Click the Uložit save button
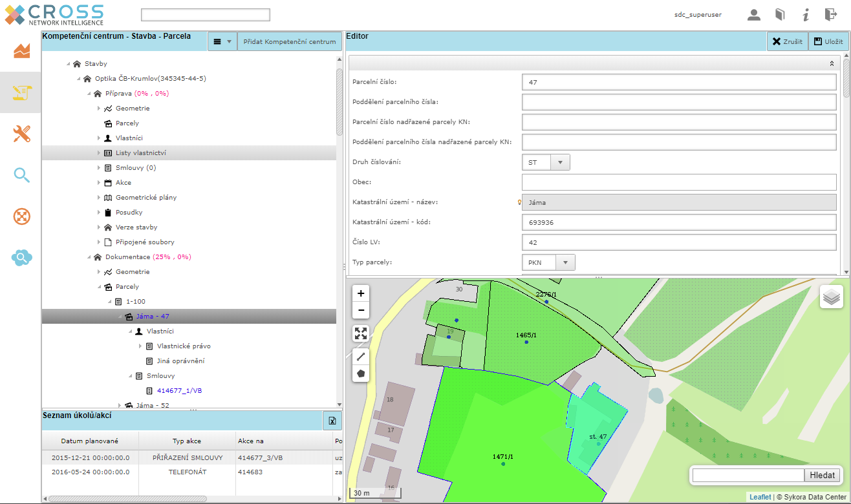This screenshot has width=851, height=504. point(828,41)
